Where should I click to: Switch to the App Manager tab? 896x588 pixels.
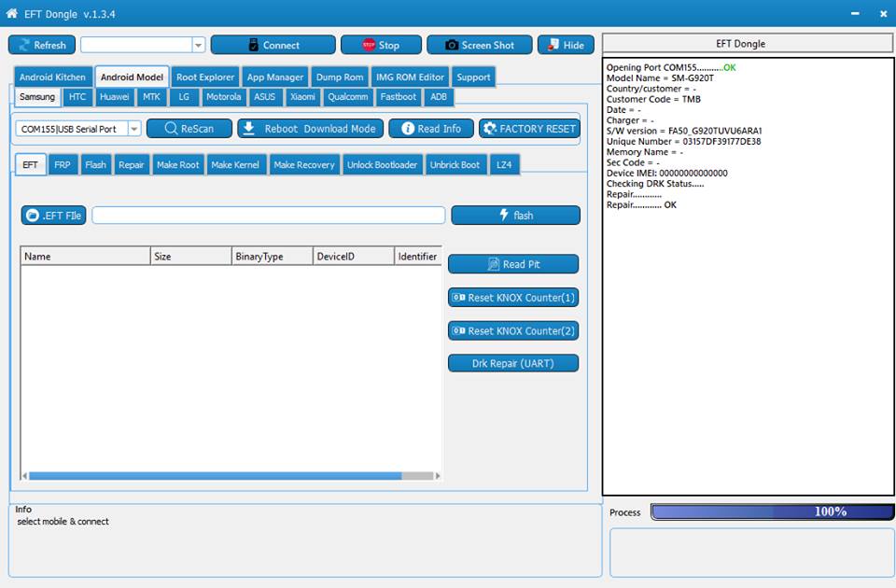point(274,77)
